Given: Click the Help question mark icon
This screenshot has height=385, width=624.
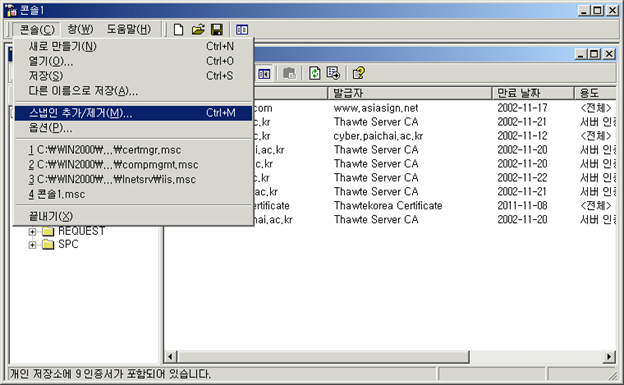Looking at the screenshot, I should [x=359, y=73].
